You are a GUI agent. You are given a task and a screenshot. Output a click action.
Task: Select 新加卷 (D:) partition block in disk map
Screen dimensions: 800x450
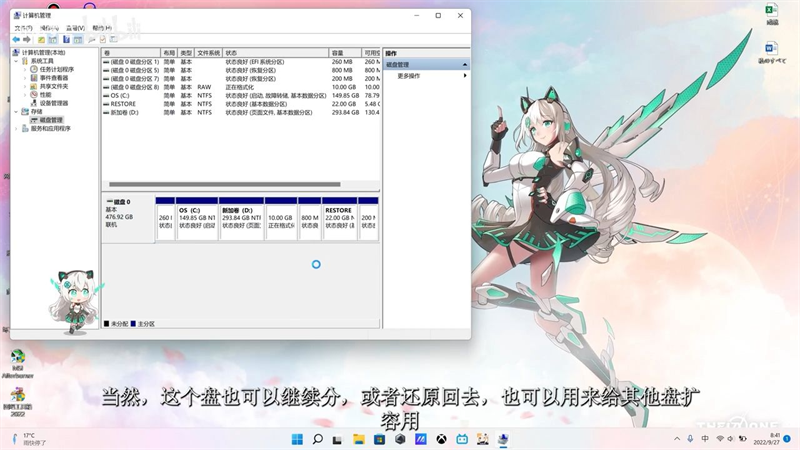[242, 218]
